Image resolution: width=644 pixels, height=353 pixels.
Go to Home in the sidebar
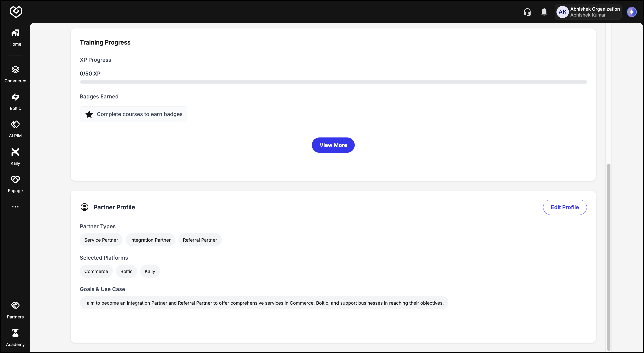coord(15,38)
